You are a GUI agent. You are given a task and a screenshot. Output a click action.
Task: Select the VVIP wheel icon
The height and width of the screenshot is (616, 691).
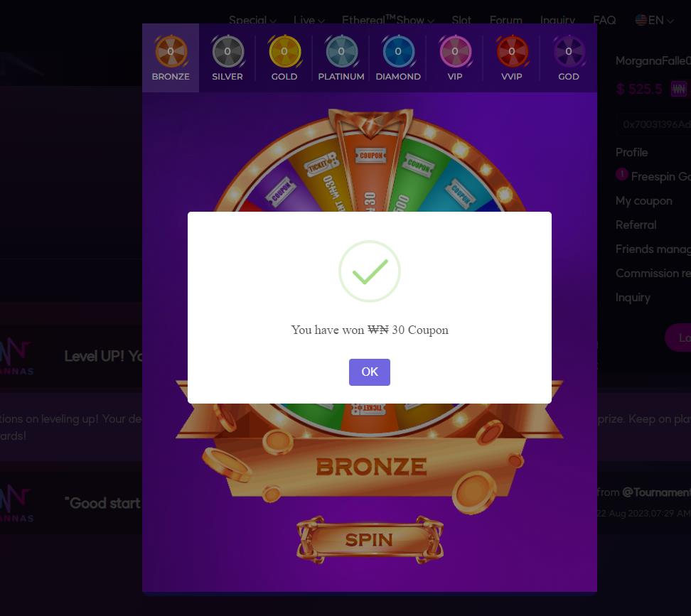click(512, 52)
